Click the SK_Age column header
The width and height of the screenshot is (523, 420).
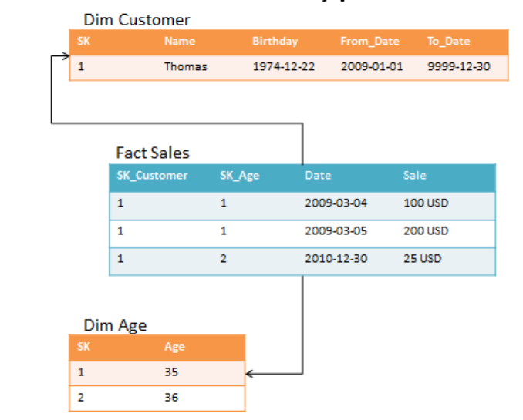[239, 176]
